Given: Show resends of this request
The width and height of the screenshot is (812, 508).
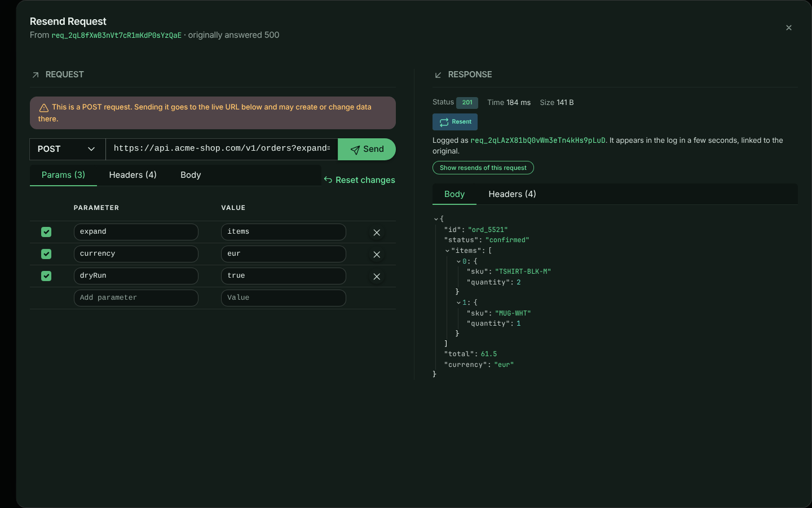Looking at the screenshot, I should pyautogui.click(x=483, y=168).
